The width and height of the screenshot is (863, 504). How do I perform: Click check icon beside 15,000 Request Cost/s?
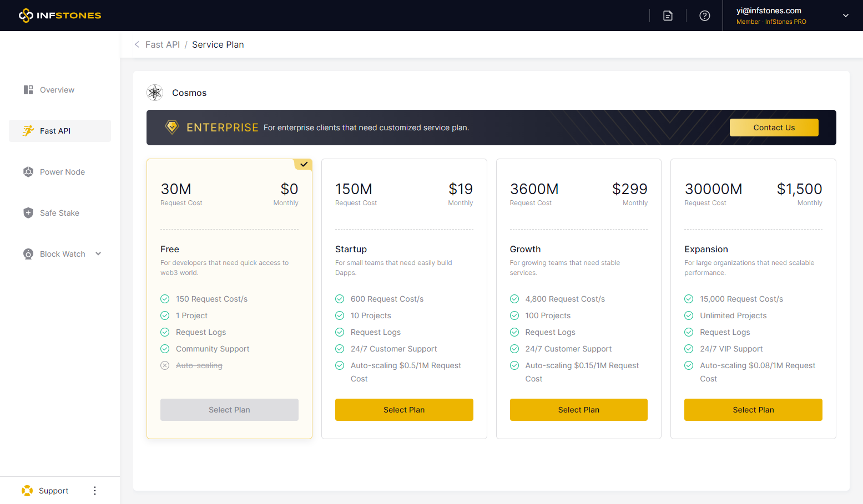point(689,299)
